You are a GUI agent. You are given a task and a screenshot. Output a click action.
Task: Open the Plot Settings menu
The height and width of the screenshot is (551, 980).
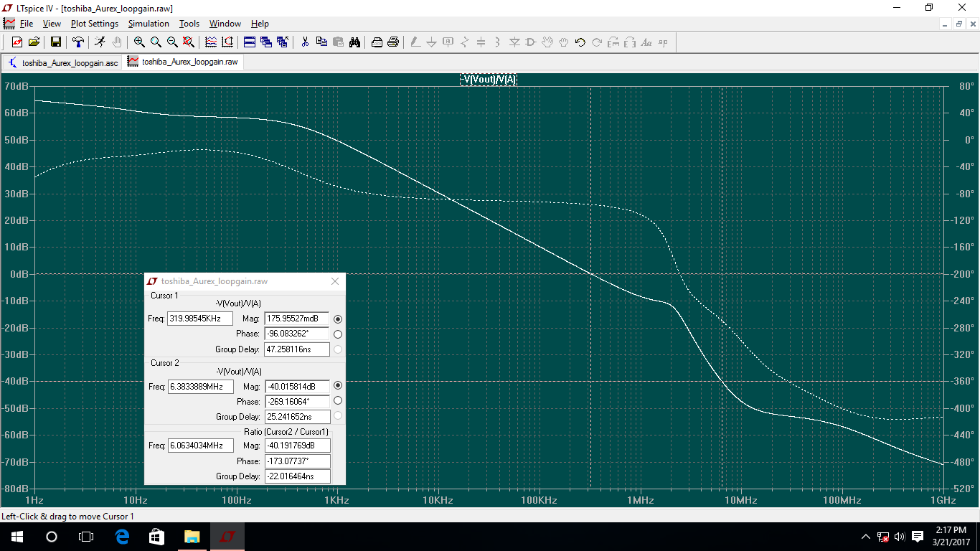95,24
